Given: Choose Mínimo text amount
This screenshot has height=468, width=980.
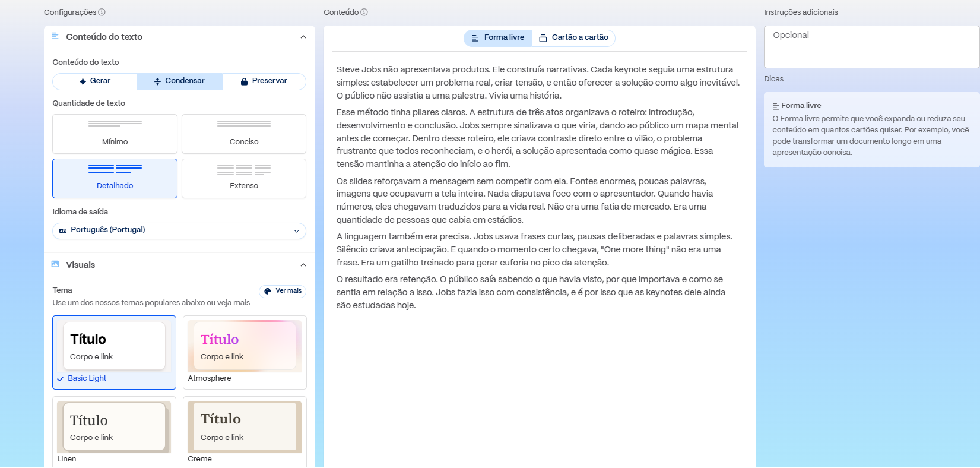Looking at the screenshot, I should (x=115, y=134).
